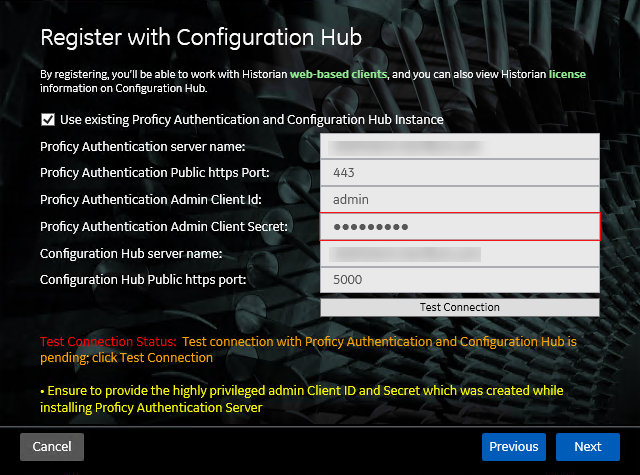The height and width of the screenshot is (475, 640).
Task: Click the 'Proficy Authentication server name:' label
Action: point(142,146)
